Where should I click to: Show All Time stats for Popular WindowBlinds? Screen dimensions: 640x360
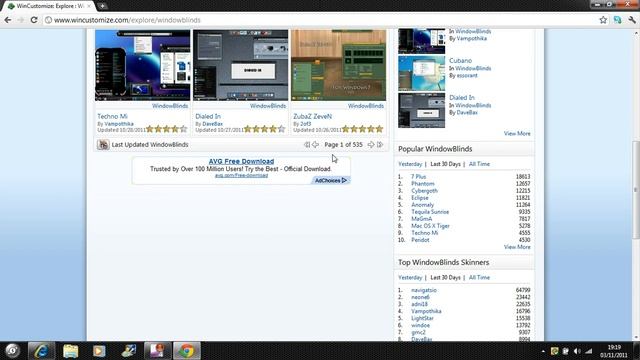pyautogui.click(x=479, y=164)
